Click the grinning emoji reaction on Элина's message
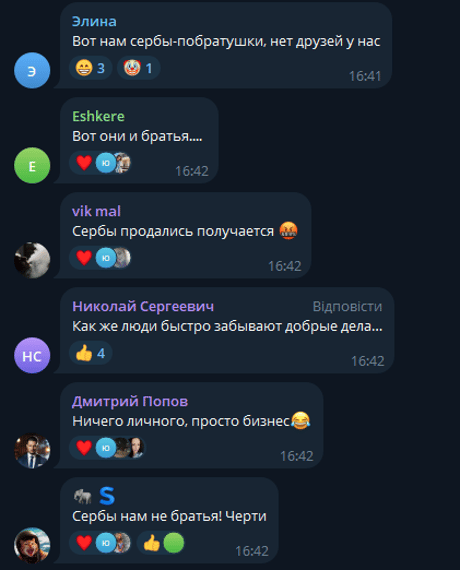Image resolution: width=460 pixels, height=570 pixels. point(90,68)
